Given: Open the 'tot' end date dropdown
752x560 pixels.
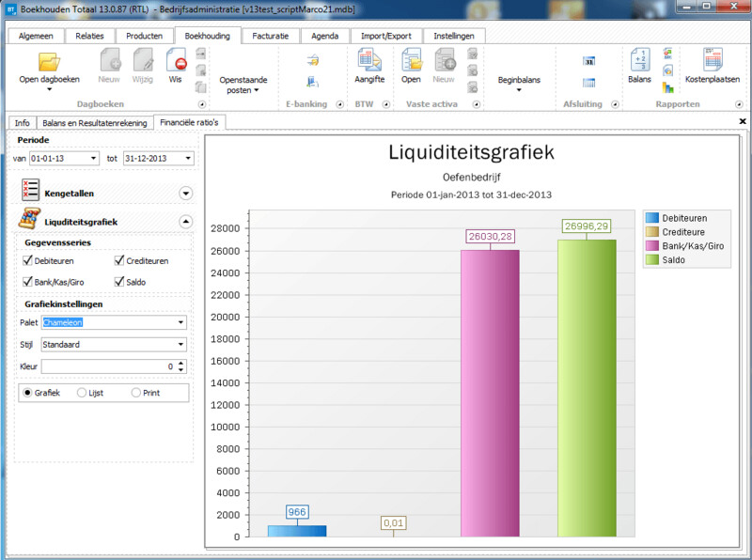Looking at the screenshot, I should click(188, 158).
